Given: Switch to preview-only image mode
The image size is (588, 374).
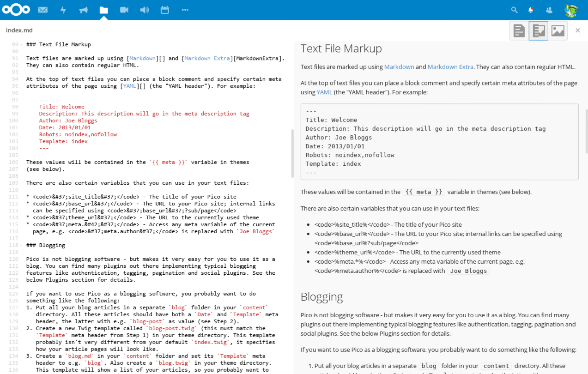Looking at the screenshot, I should 558,30.
